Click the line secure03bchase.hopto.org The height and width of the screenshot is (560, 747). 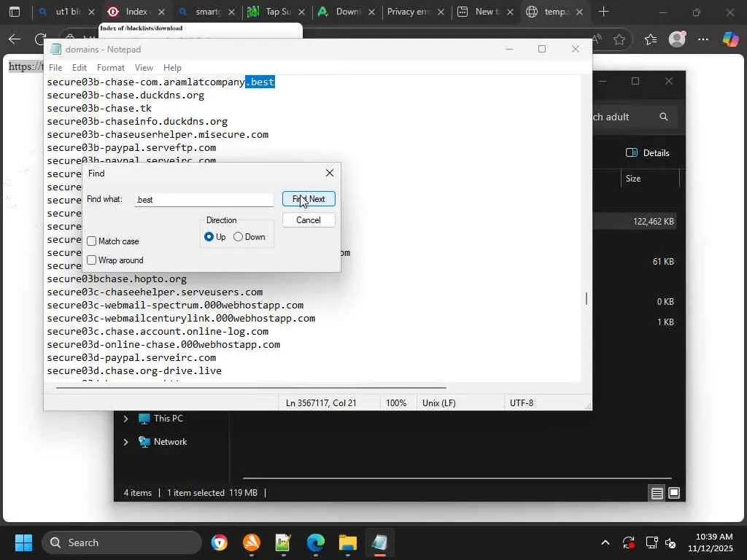(117, 279)
